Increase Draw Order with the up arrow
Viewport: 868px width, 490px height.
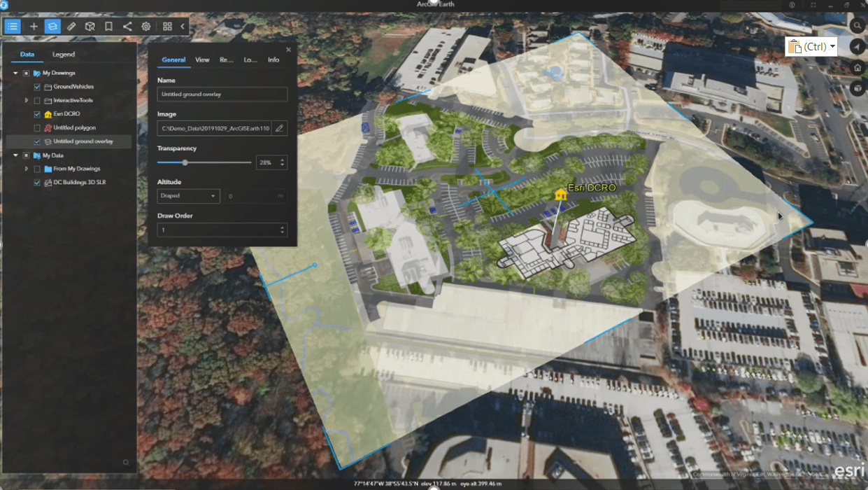[x=283, y=227]
